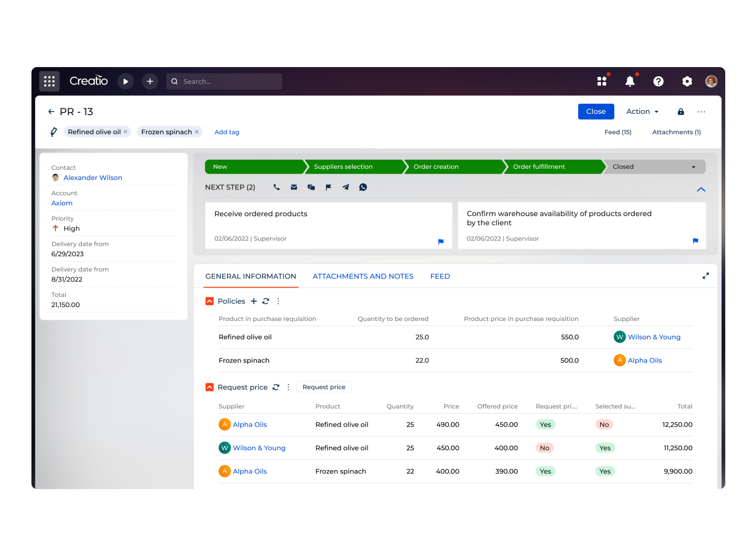Open the WhatsApp icon in activity toolbar
756x559 pixels.
click(363, 187)
